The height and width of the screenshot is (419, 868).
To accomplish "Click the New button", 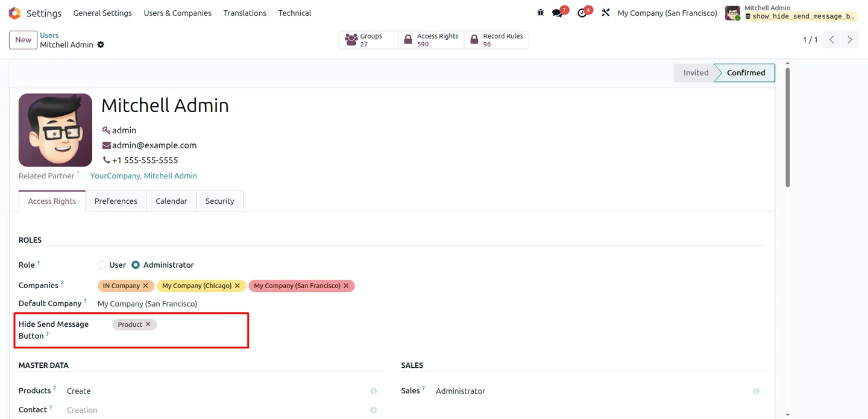I will 23,40.
